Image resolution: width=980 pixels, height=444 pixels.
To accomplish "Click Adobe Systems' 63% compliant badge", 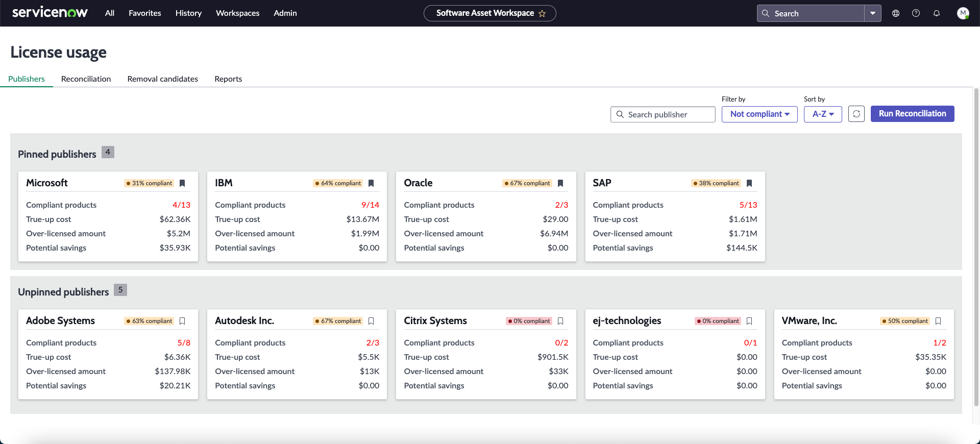I will [150, 321].
